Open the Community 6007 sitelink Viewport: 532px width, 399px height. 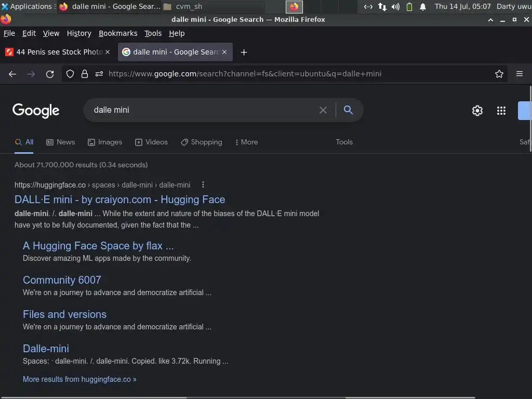point(62,280)
